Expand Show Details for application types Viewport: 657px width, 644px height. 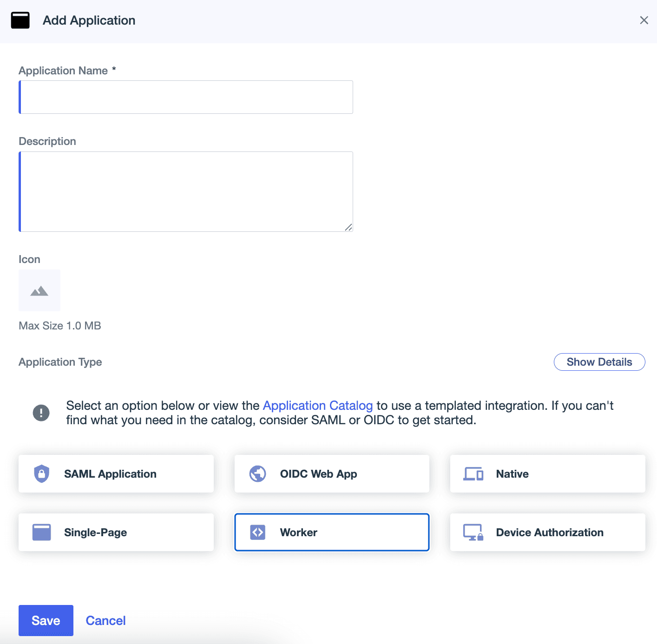pos(599,362)
